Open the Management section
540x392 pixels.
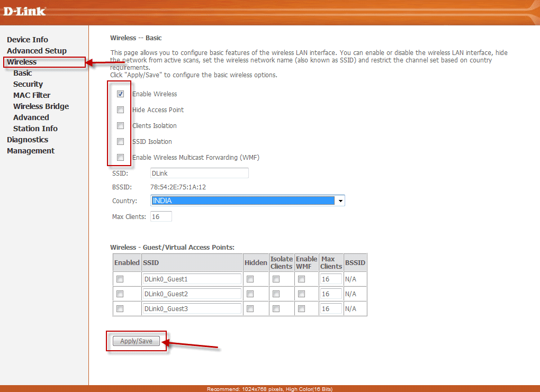[x=30, y=150]
